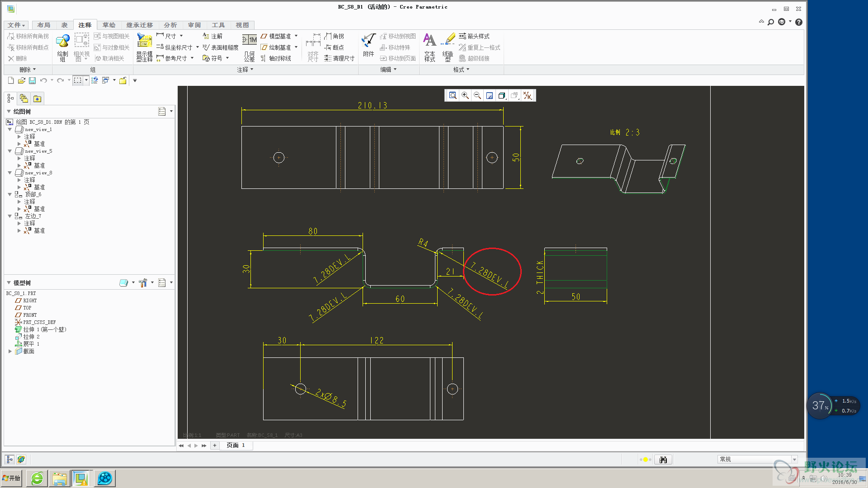Click the 注解 (note) tool

tap(212, 36)
